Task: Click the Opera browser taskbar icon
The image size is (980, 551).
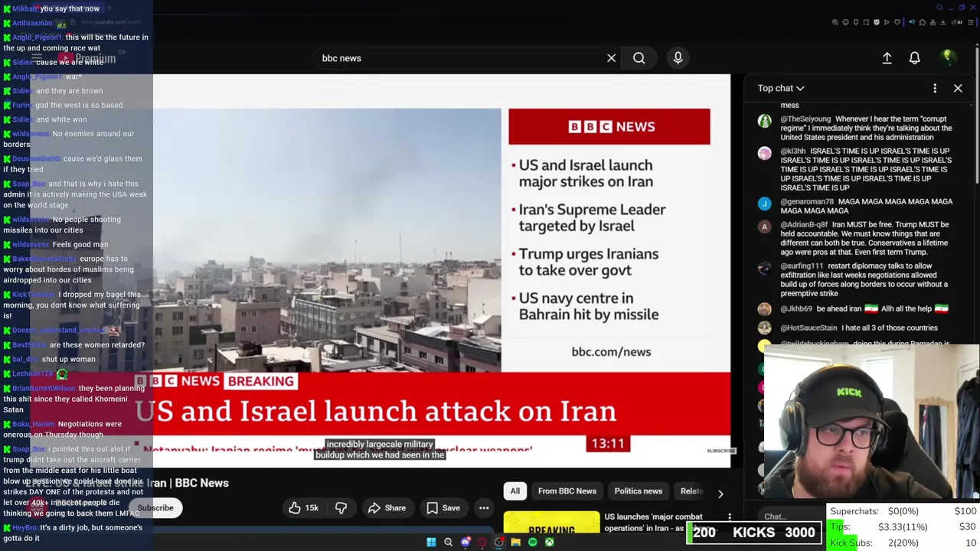Action: (x=482, y=542)
